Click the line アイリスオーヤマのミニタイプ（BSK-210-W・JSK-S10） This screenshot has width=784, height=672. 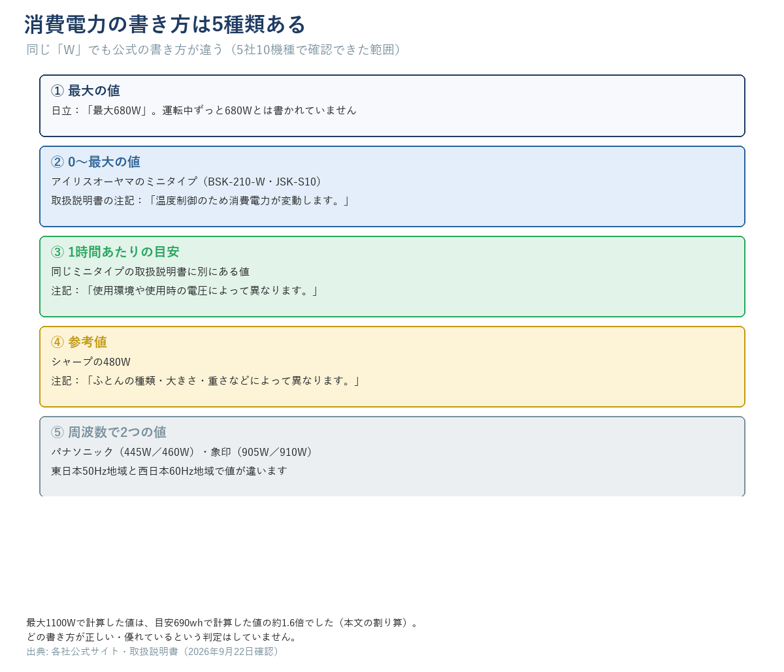pyautogui.click(x=187, y=182)
